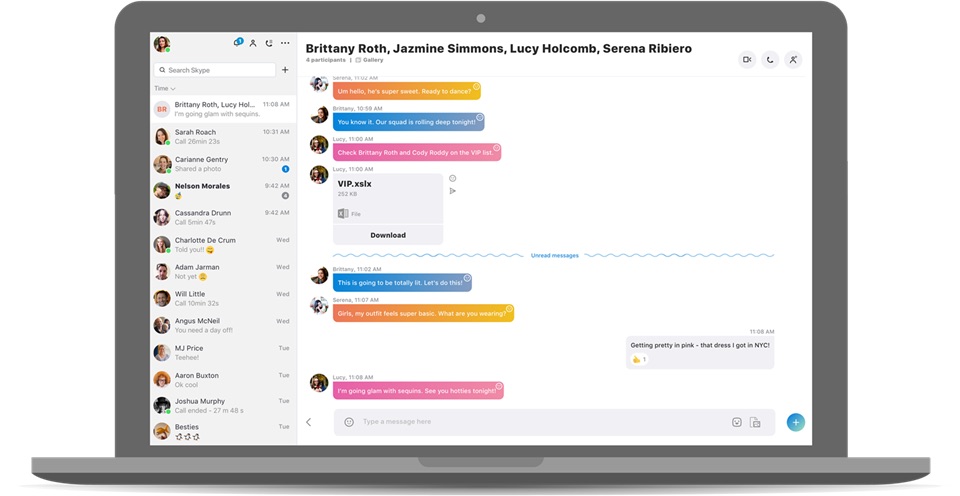Open the Angus McNeil conversation

click(x=223, y=325)
